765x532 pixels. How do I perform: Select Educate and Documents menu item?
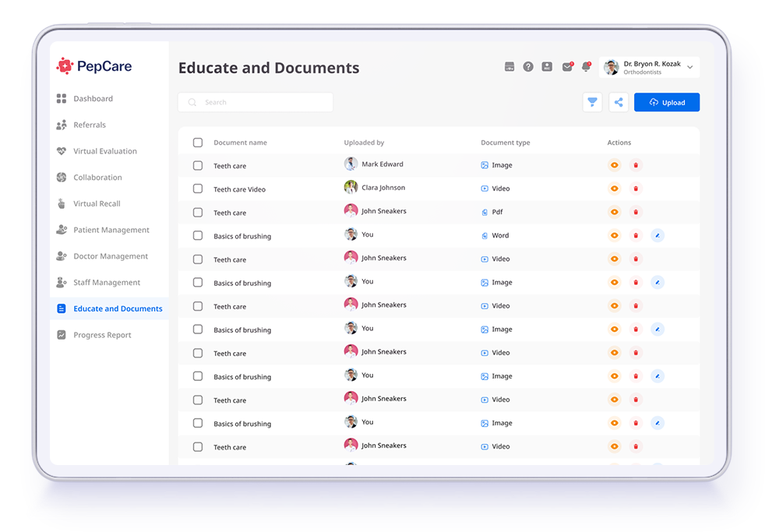click(x=109, y=308)
